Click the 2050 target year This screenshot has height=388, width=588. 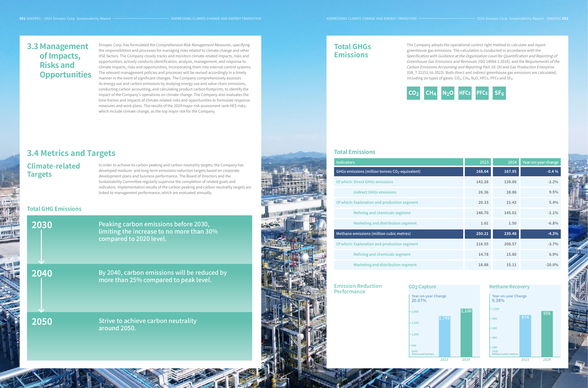42,322
